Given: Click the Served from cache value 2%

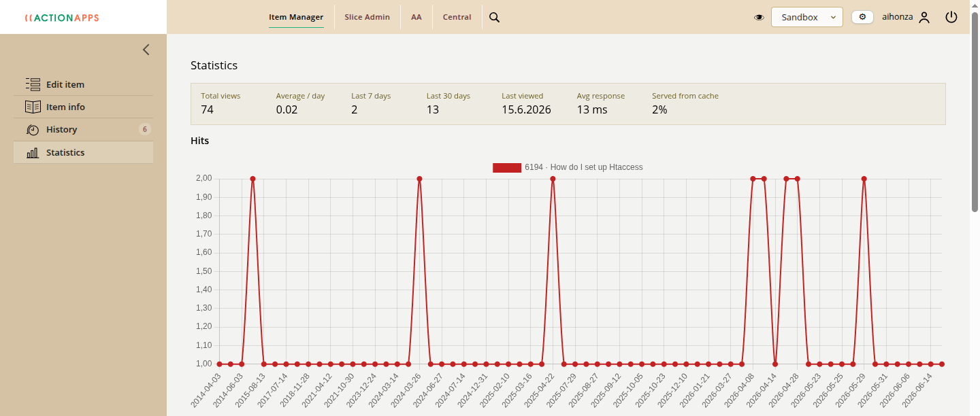Looking at the screenshot, I should point(659,109).
